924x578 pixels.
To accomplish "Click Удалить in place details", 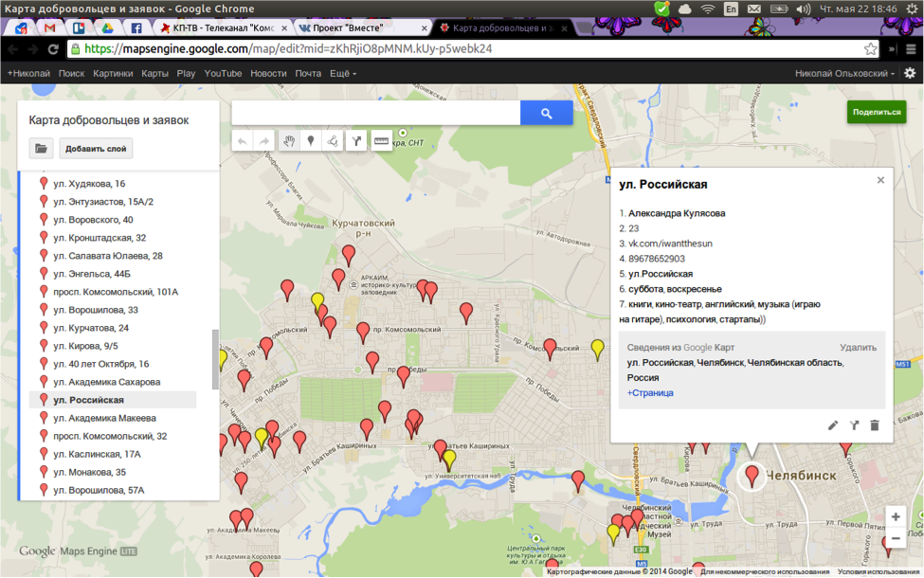I will click(858, 348).
